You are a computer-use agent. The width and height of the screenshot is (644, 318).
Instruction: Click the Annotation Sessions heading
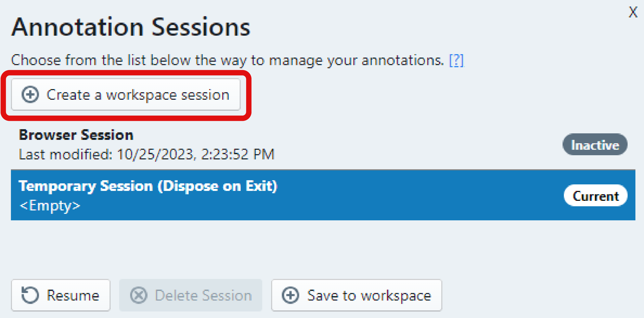point(131,27)
